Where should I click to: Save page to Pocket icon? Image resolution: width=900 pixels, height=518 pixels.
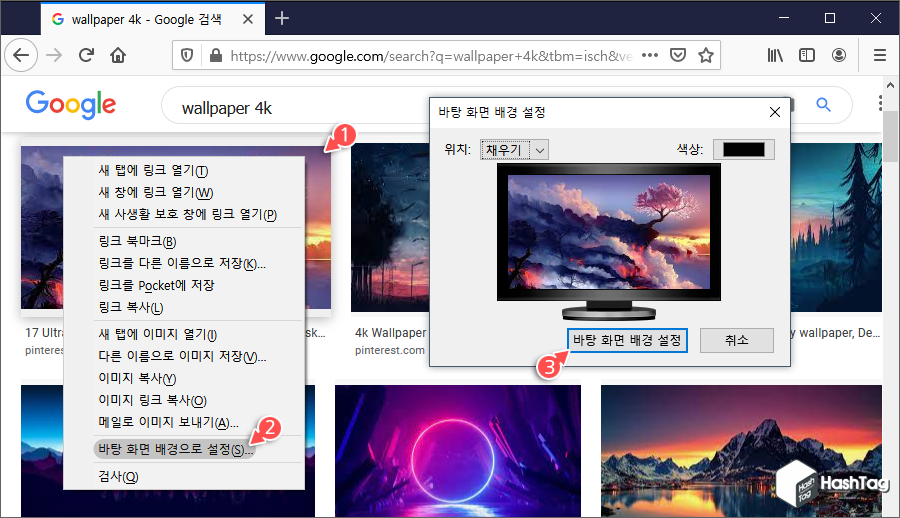(x=678, y=55)
